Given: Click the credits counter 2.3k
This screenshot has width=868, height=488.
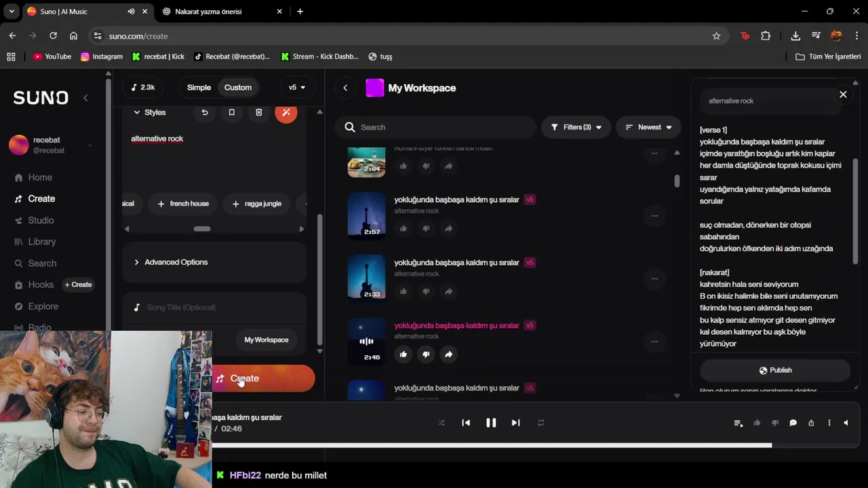Looking at the screenshot, I should [x=143, y=87].
